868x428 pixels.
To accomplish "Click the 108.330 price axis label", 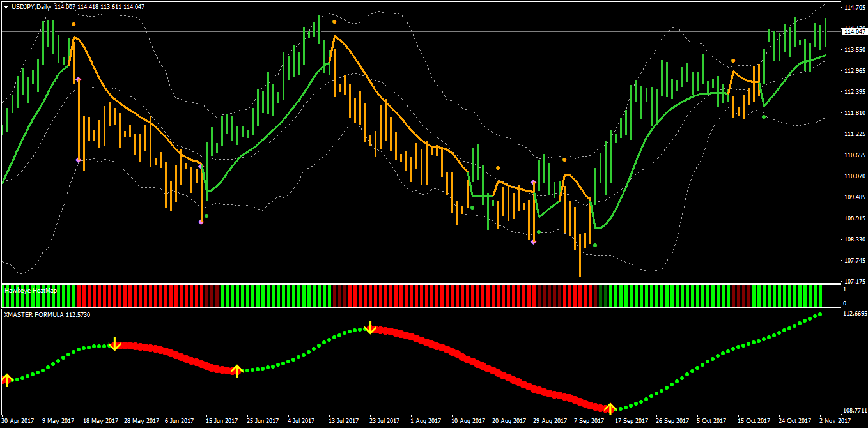I will pyautogui.click(x=854, y=240).
